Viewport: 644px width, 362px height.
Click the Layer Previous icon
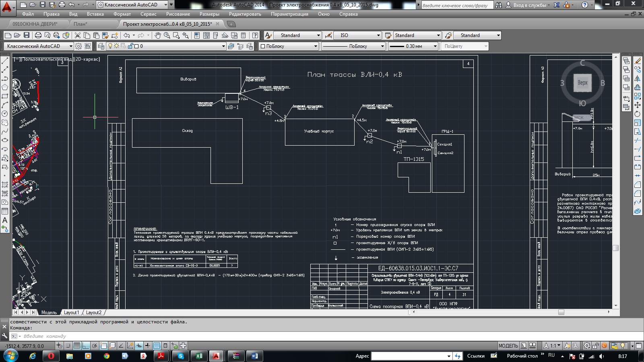[x=240, y=46]
